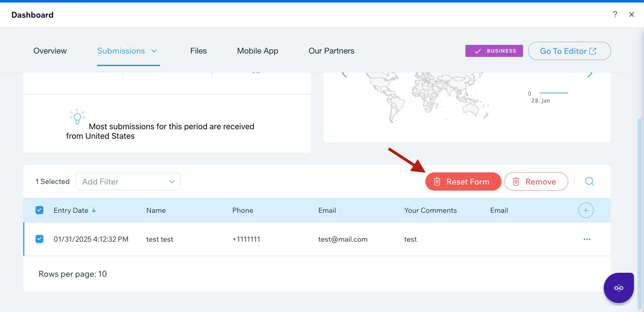Click the search magnifier icon
This screenshot has height=312, width=644.
[x=589, y=181]
